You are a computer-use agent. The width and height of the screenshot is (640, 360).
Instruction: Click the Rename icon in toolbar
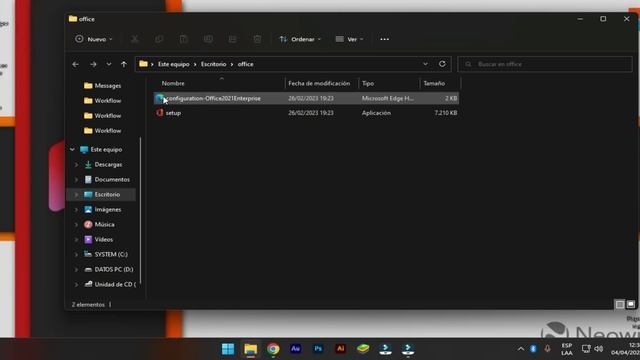coord(208,39)
